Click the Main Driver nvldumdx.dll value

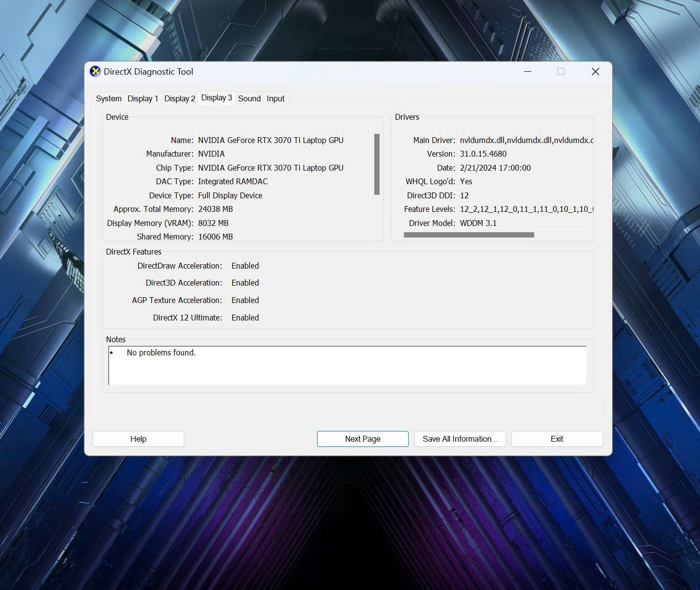[x=526, y=140]
